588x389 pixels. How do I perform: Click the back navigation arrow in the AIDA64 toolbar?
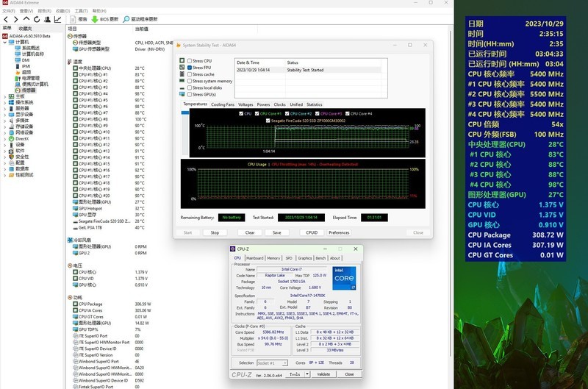[x=6, y=19]
